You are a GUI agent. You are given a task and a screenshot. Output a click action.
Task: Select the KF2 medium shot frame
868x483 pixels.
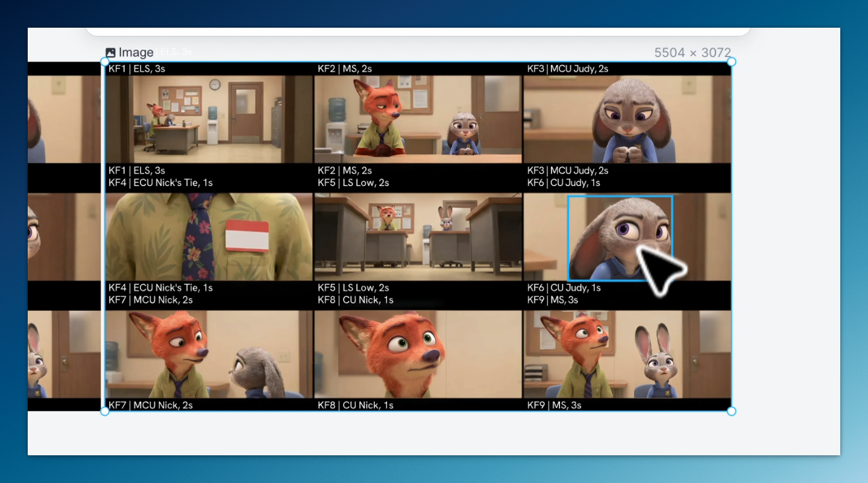click(x=418, y=119)
